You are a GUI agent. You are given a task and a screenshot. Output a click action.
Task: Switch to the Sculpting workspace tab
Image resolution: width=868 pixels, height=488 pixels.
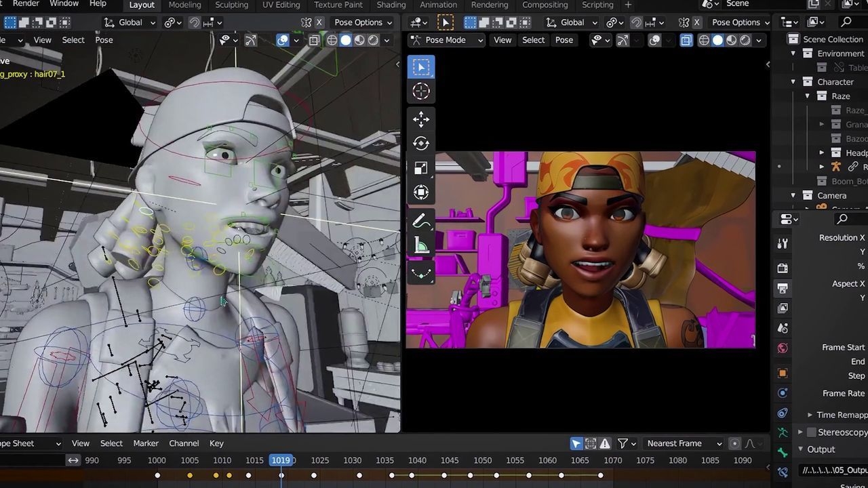point(232,5)
